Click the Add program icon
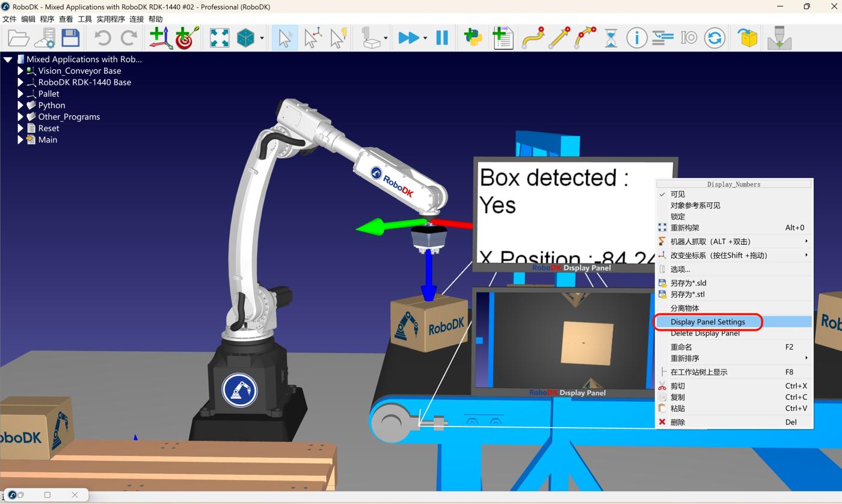The image size is (842, 504). coord(502,38)
